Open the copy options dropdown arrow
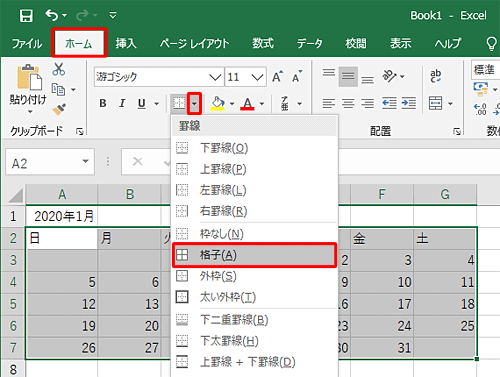Image resolution: width=500 pixels, height=377 pixels. pyautogui.click(x=73, y=90)
